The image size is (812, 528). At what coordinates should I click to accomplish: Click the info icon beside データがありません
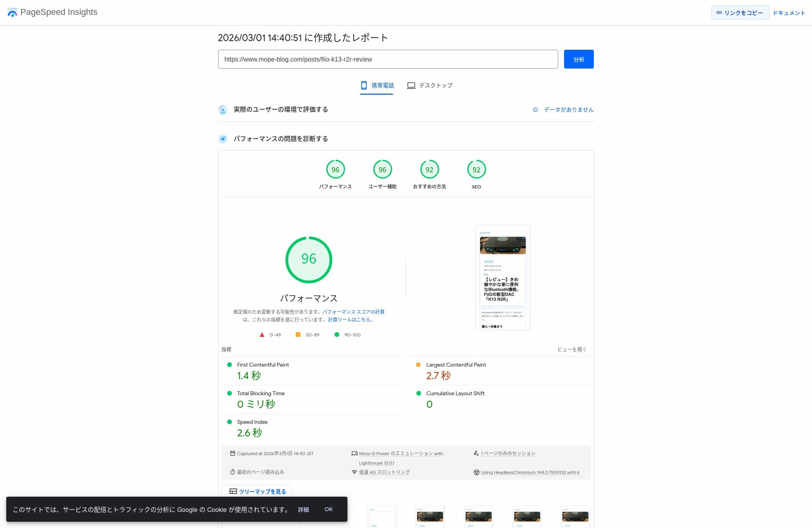pos(535,110)
